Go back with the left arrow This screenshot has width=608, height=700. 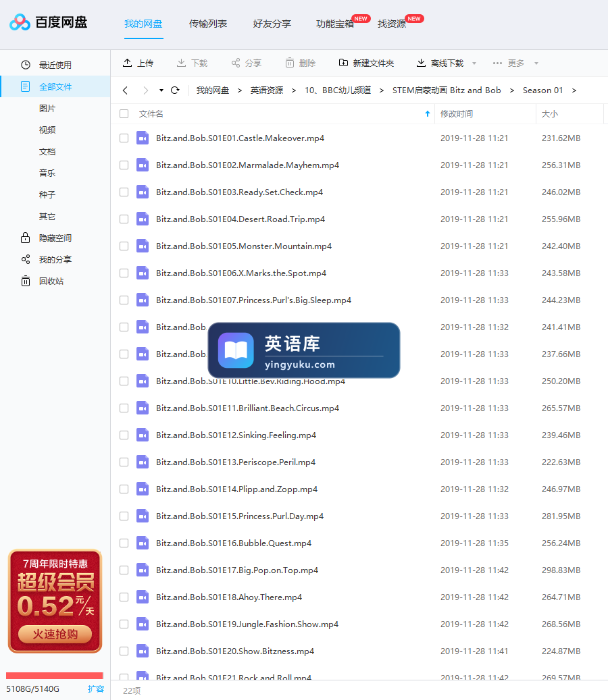(125, 90)
